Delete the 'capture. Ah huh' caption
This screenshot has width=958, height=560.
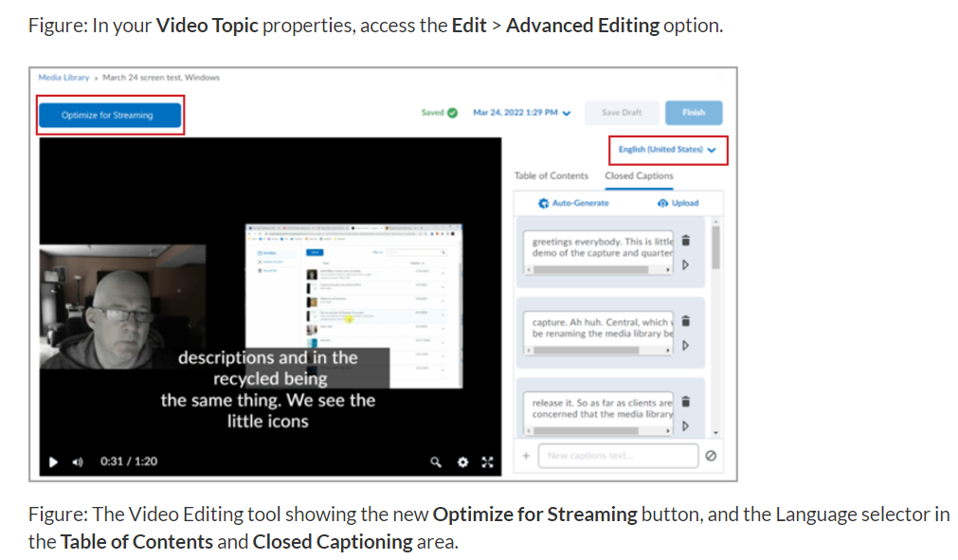pos(686,321)
